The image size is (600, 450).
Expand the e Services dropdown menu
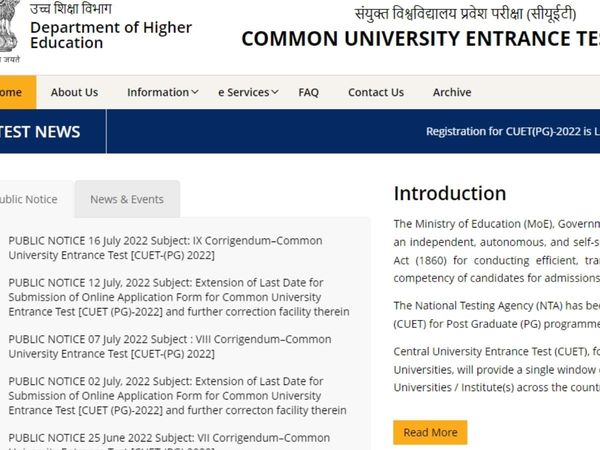[x=248, y=92]
